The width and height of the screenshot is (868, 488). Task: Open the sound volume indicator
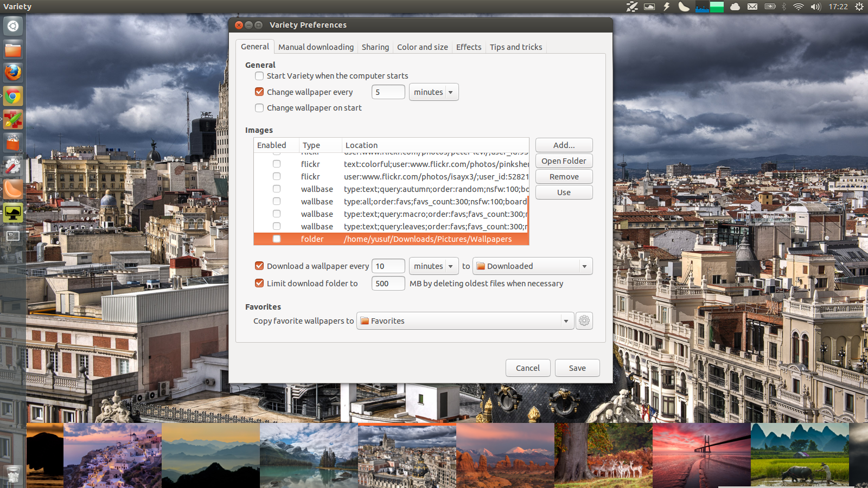click(x=815, y=7)
